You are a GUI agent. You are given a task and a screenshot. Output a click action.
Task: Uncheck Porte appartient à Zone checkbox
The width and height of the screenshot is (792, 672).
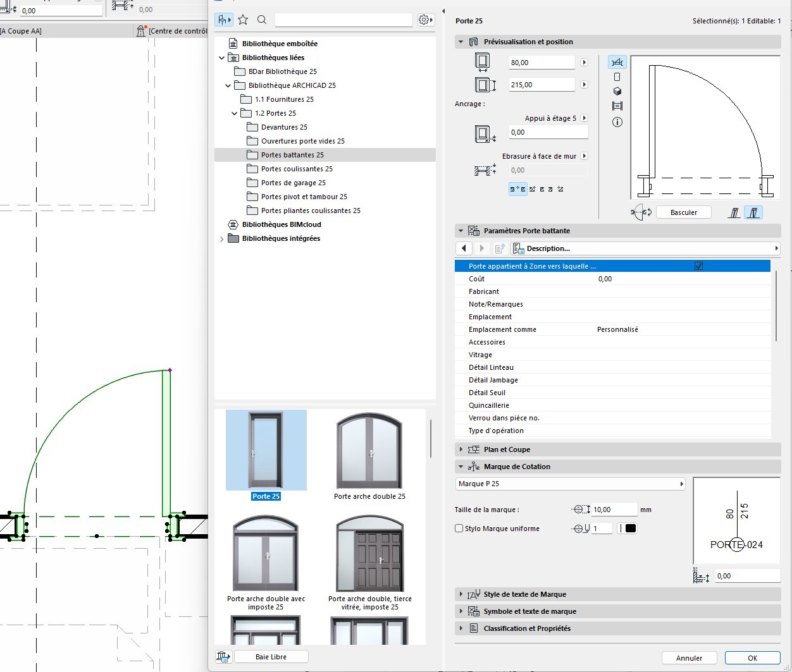coord(698,266)
